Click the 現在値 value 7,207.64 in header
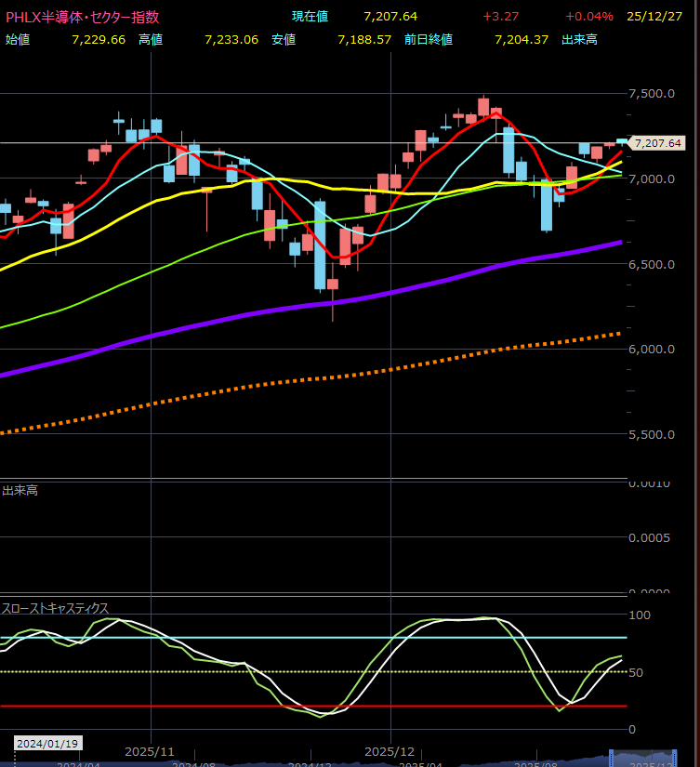Viewport: 700px width, 767px height. [x=391, y=17]
